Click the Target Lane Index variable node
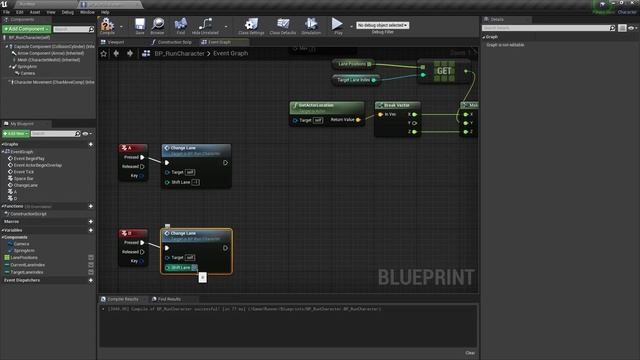Screen dimensions: 640x360 pyautogui.click(x=355, y=80)
